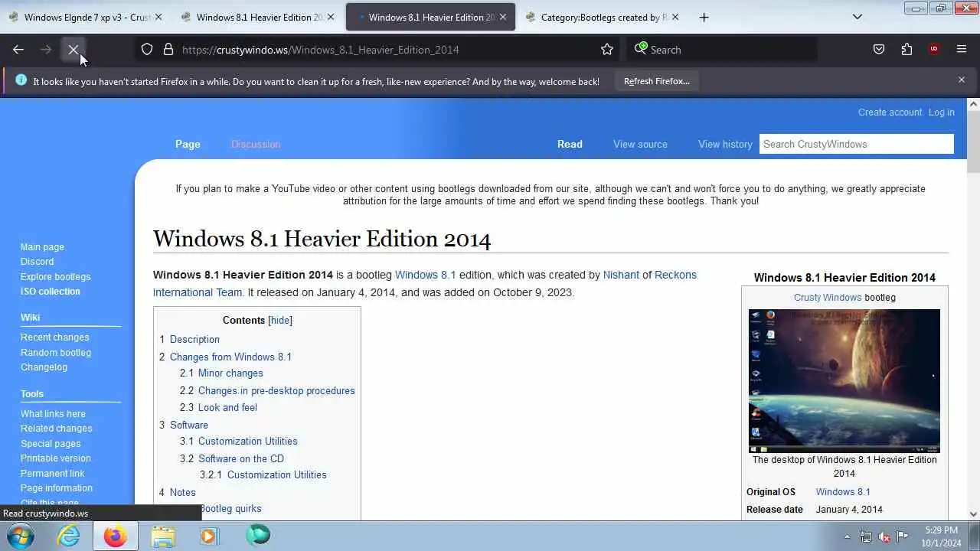Open the View history tab
The width and height of the screenshot is (980, 551).
[x=725, y=144]
